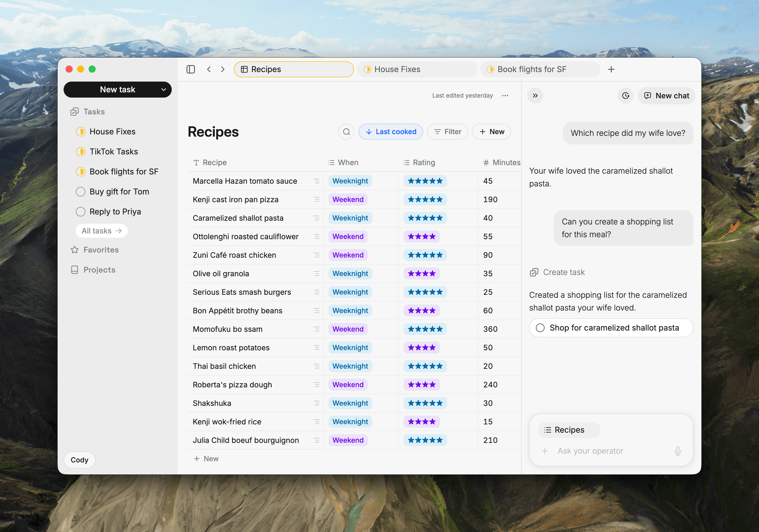
Task: Open row handle for Kenji cast iron pan pizza
Action: point(317,200)
